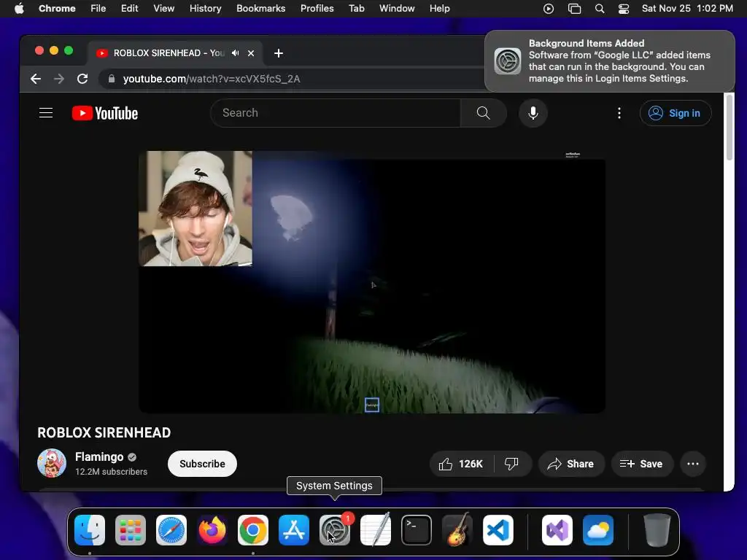Go back to previous page
Viewport: 747px width, 560px height.
tap(36, 79)
